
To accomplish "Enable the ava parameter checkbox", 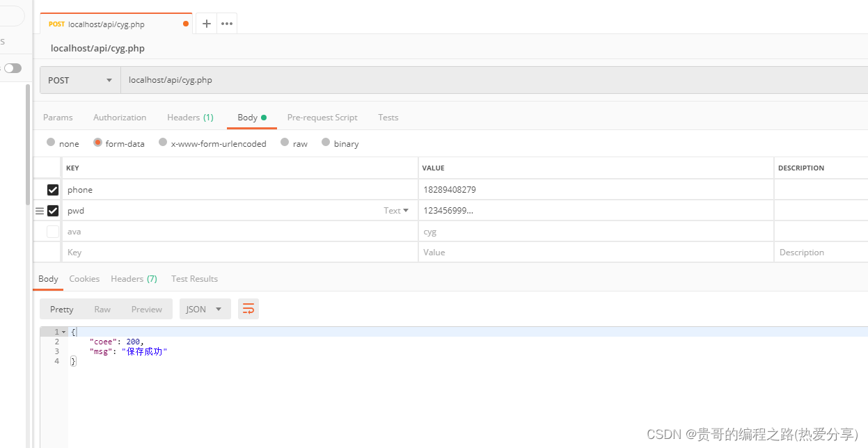I will pos(53,232).
